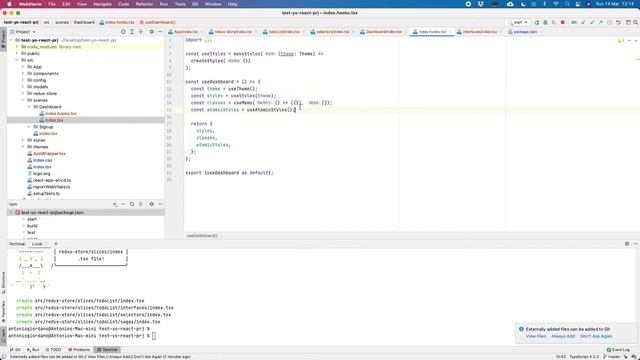Viewport: 640px width, 360px height.
Task: Open the Refactor menu
Action: click(x=144, y=4)
